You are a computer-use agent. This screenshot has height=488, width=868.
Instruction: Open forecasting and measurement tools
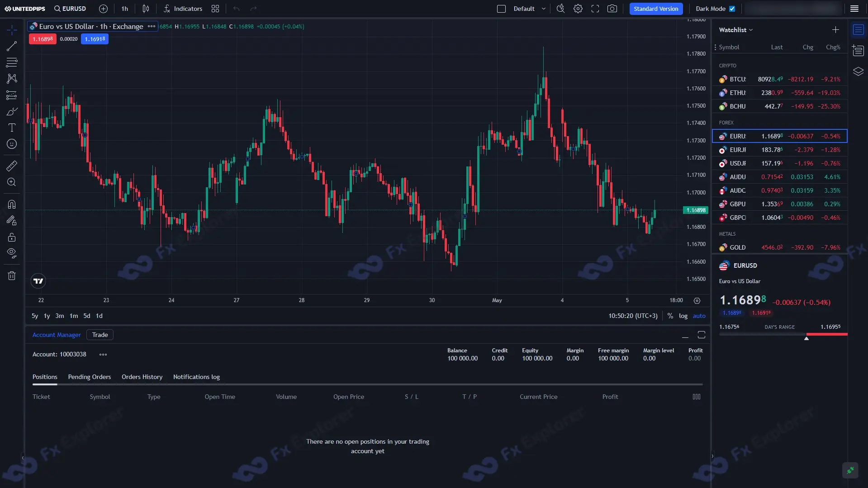tap(12, 95)
